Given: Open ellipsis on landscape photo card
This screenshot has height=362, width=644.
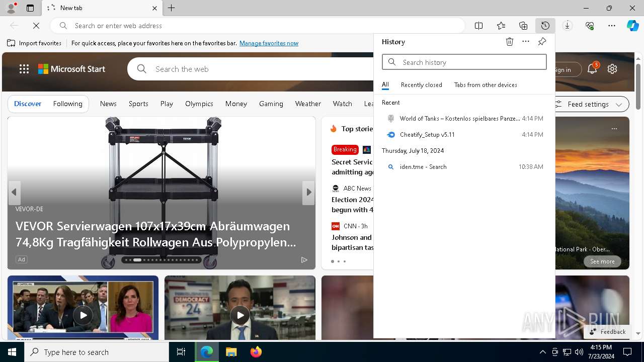Looking at the screenshot, I should 614,129.
